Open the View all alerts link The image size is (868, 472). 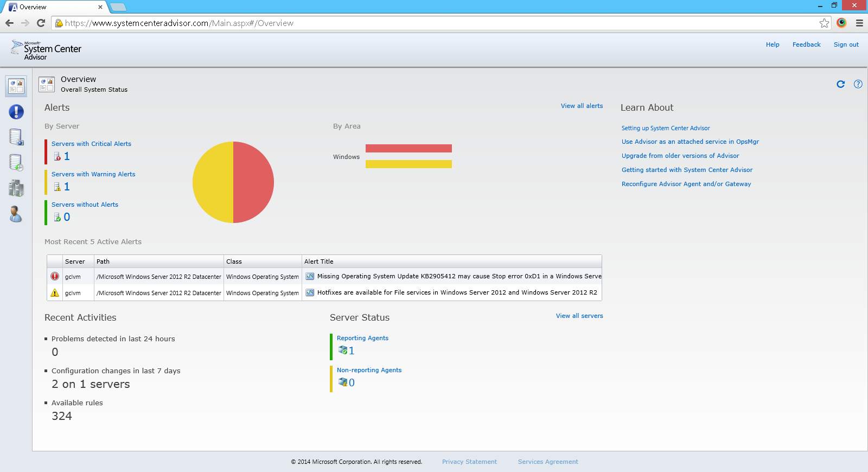click(582, 106)
